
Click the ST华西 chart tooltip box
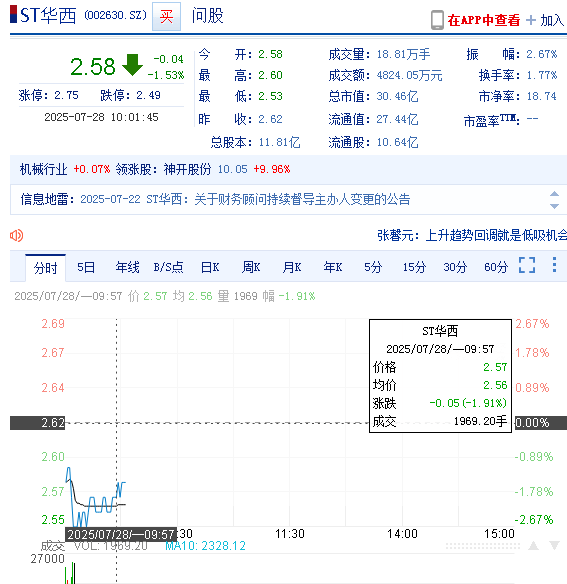pos(440,376)
